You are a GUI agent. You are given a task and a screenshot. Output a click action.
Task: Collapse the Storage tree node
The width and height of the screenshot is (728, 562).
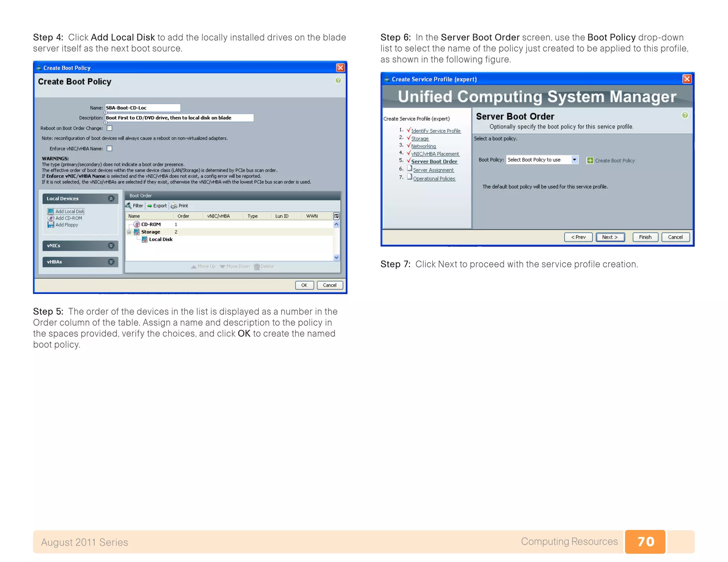[x=129, y=232]
